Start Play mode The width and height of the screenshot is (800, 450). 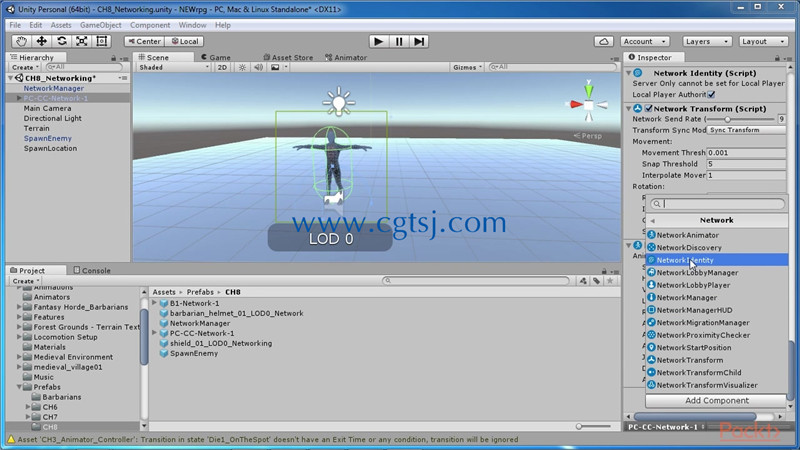point(378,41)
